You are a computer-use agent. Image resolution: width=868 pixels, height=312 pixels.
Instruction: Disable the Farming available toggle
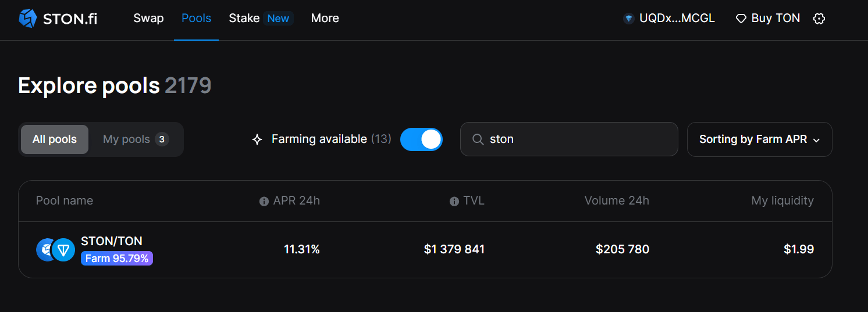[x=421, y=139]
